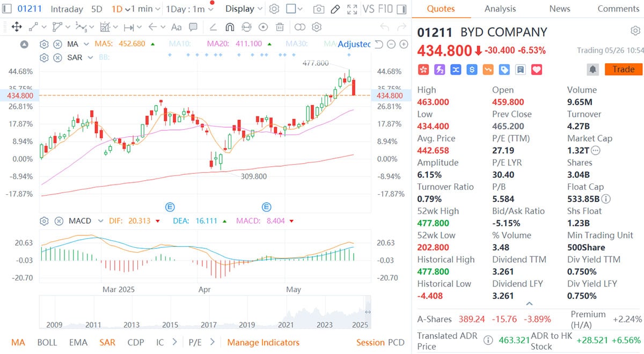The width and height of the screenshot is (644, 354).
Task: Select the text annotation Aa tool
Action: [176, 27]
